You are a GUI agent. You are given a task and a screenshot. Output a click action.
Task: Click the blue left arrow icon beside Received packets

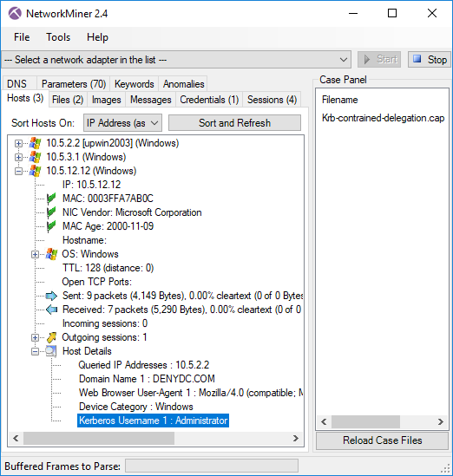click(x=51, y=310)
